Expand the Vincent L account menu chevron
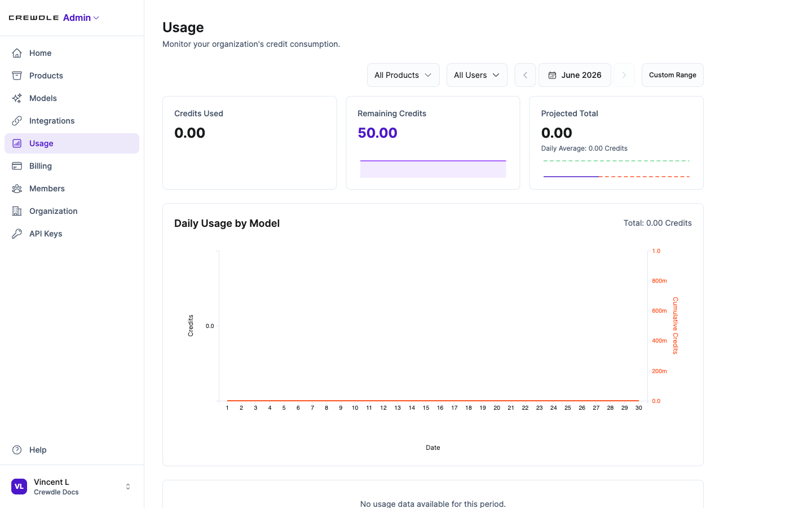This screenshot has width=812, height=508. click(128, 487)
